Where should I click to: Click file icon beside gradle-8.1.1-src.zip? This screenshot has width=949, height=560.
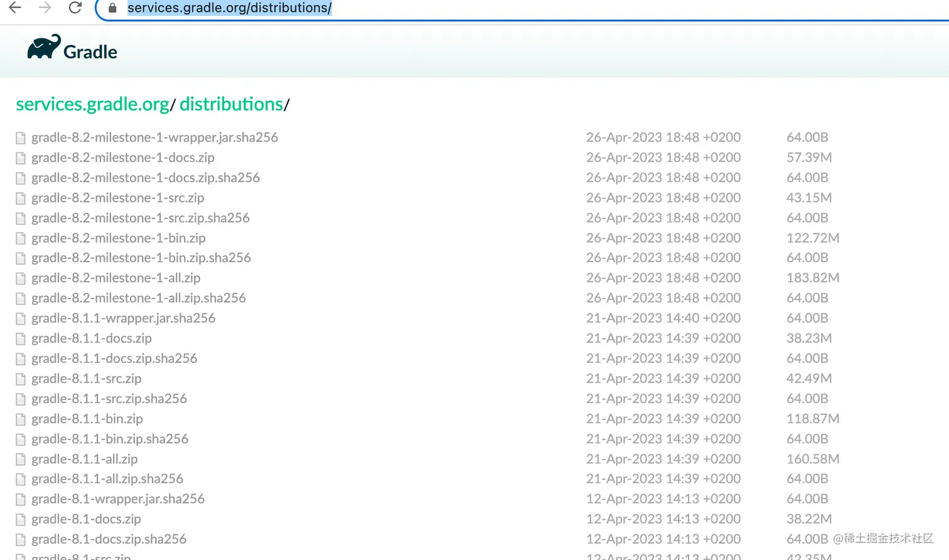(21, 379)
